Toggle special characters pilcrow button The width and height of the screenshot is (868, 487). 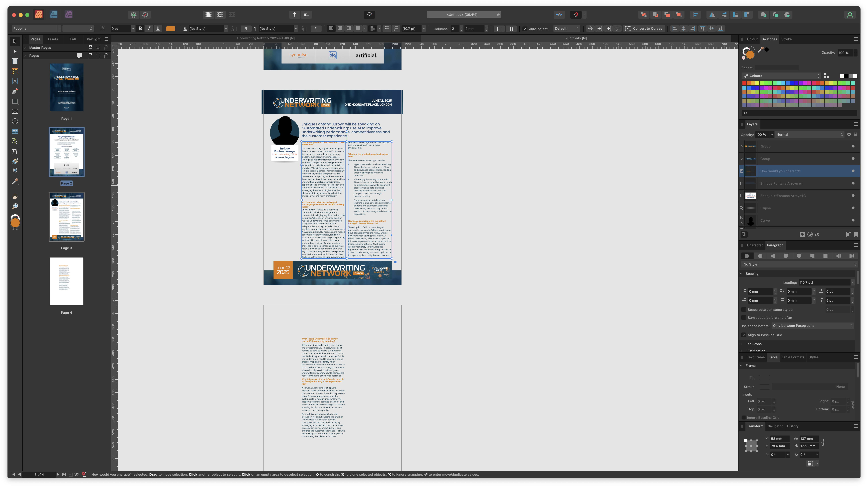316,29
